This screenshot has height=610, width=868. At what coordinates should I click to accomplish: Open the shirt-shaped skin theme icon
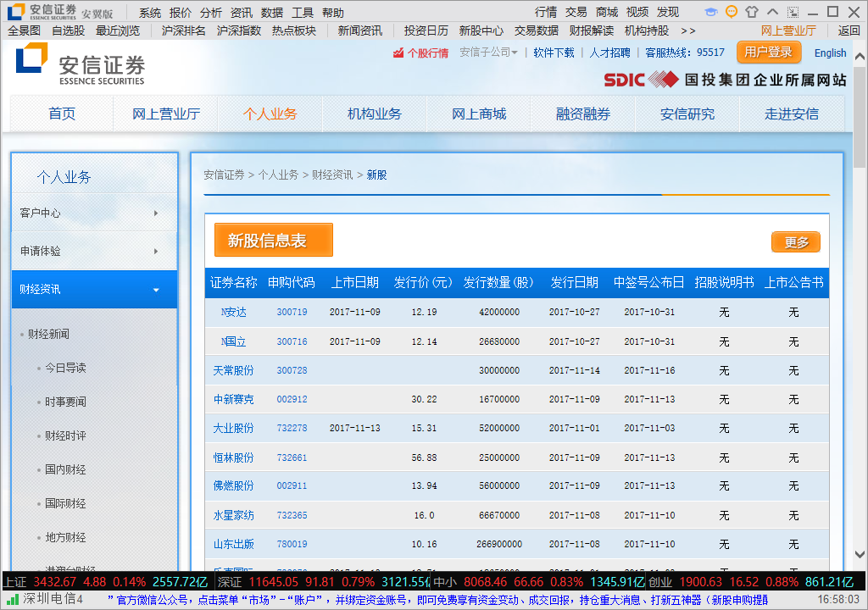752,12
